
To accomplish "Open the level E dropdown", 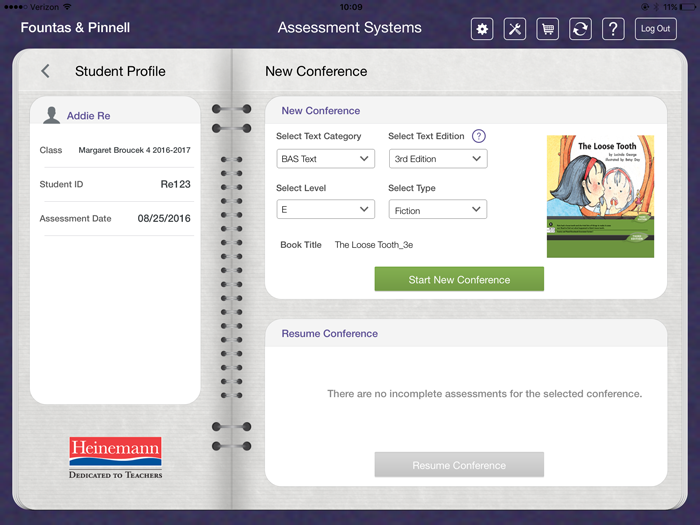I will pyautogui.click(x=325, y=209).
